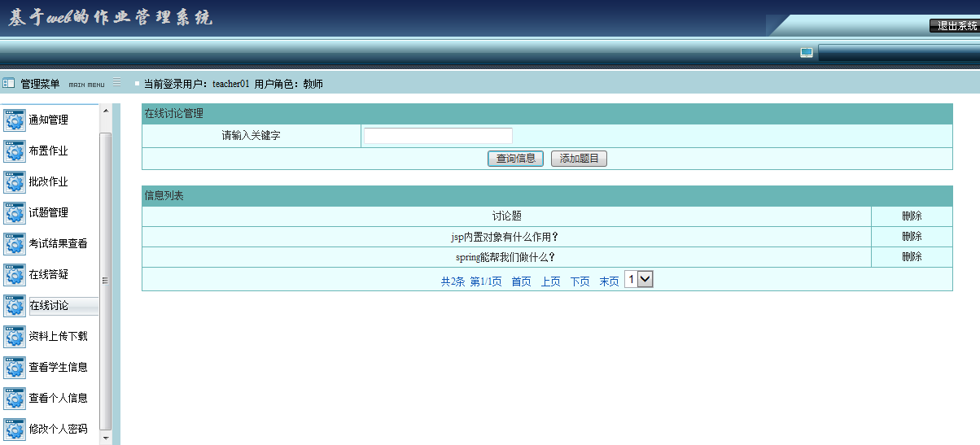Click the gear icon beside 批改作业
Viewport: 980px width, 445px height.
click(15, 182)
